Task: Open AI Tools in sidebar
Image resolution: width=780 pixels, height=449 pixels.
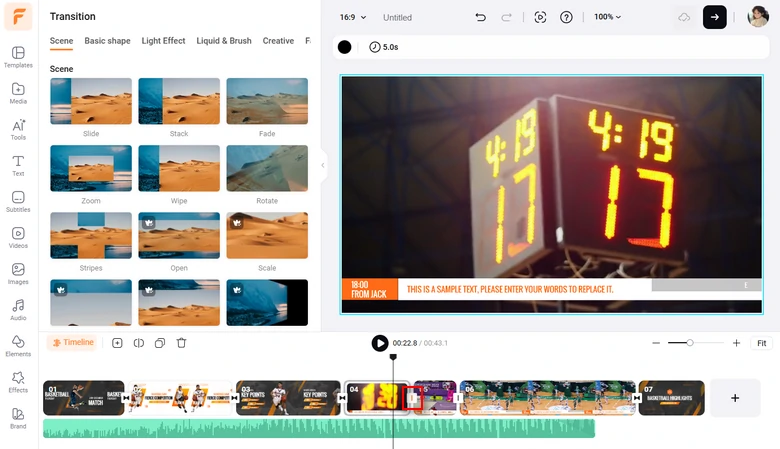Action: (18, 130)
